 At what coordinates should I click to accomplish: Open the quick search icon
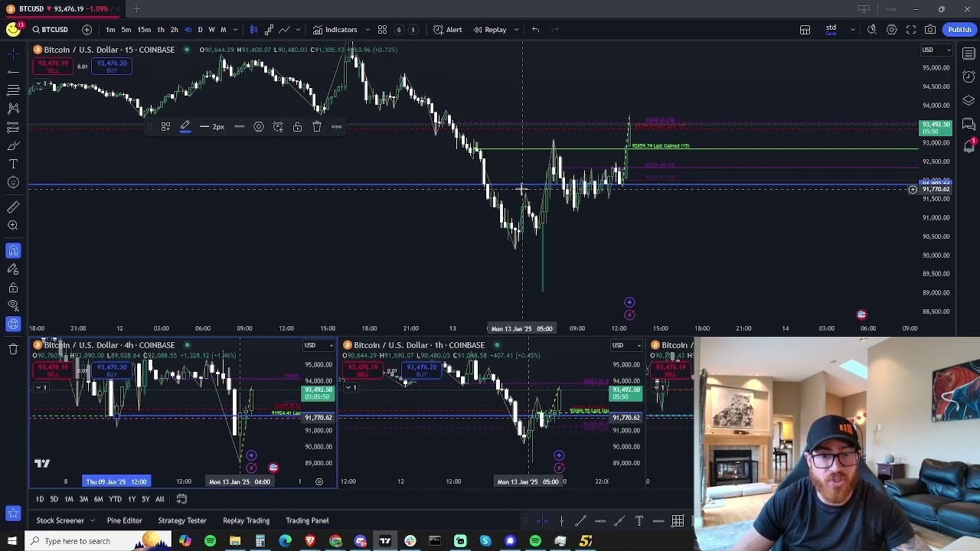click(x=872, y=30)
